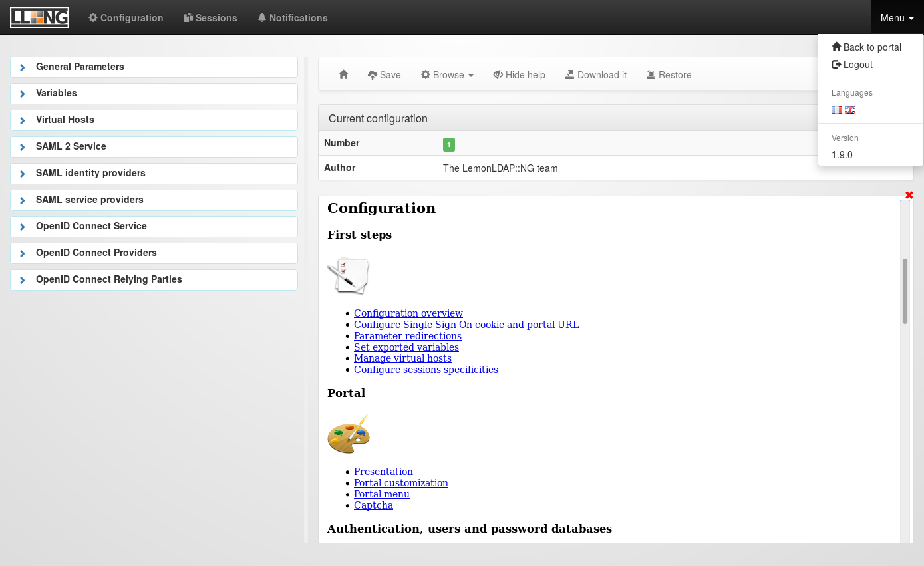Open the Sessions navigation item

210,18
